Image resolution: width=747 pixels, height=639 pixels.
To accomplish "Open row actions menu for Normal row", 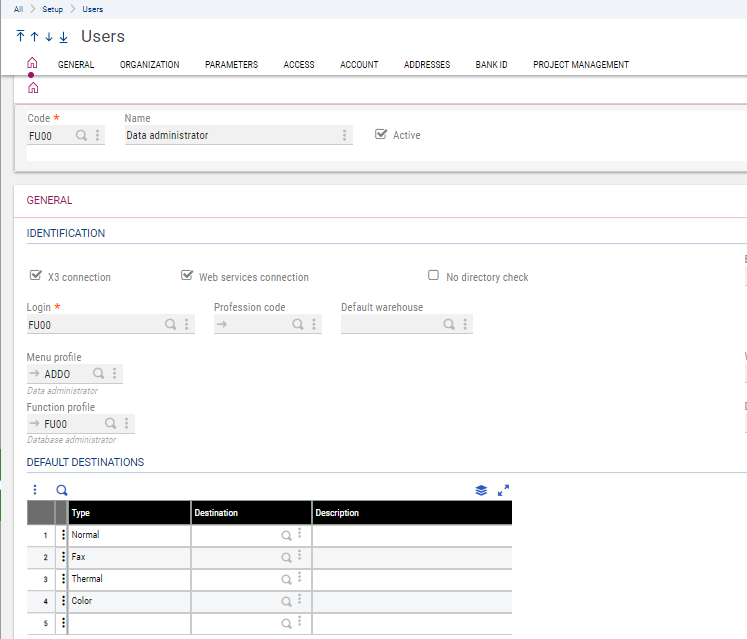I will tap(63, 535).
